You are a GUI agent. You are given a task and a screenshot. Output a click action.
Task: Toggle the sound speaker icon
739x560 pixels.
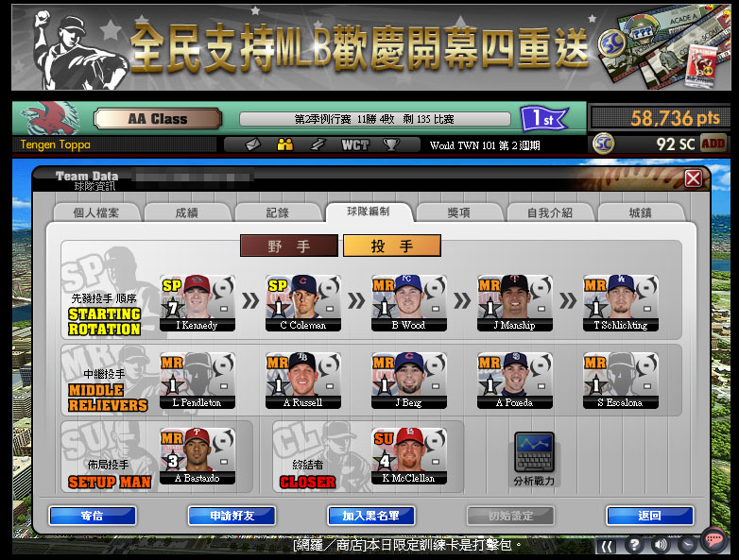(x=661, y=546)
